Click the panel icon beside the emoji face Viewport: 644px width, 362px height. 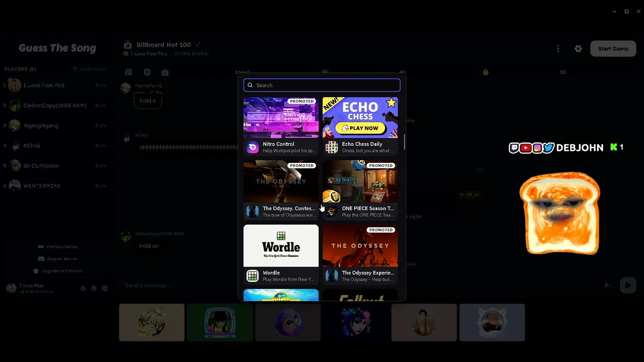(x=105, y=289)
